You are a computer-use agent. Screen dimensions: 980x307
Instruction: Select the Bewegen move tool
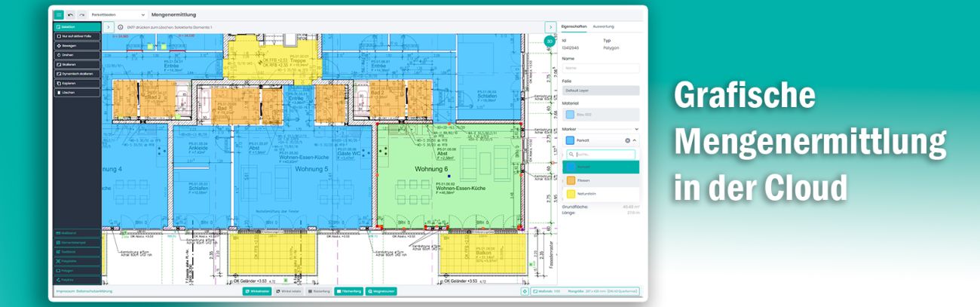[x=77, y=45]
